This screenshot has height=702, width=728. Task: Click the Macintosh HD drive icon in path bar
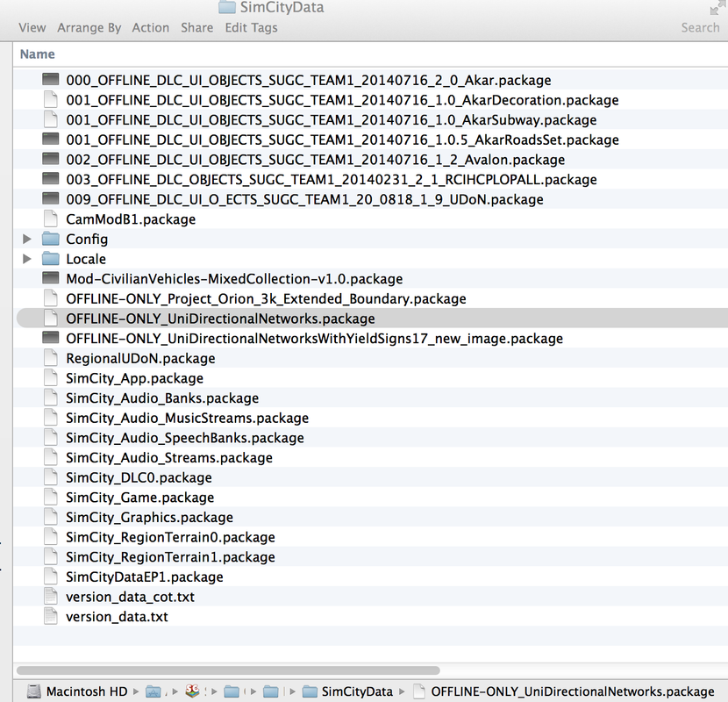pyautogui.click(x=34, y=691)
